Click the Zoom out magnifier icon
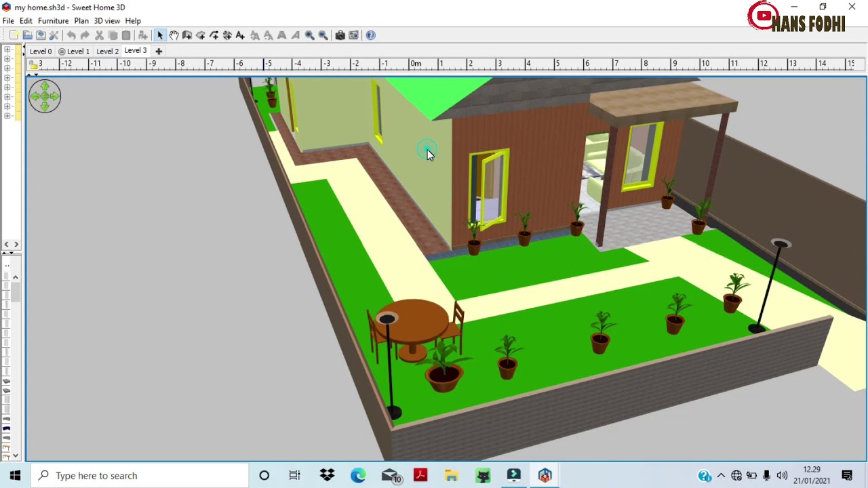This screenshot has width=868, height=488. [x=323, y=35]
